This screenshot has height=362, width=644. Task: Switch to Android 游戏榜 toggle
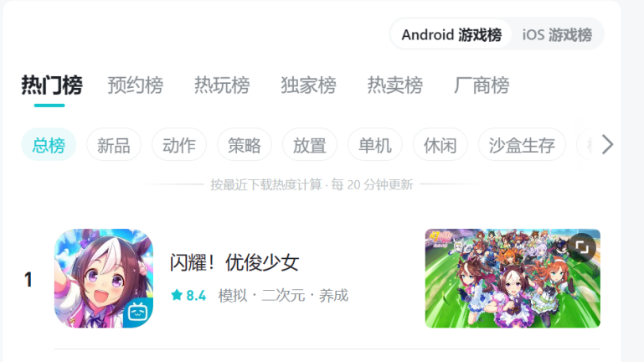[x=451, y=34]
